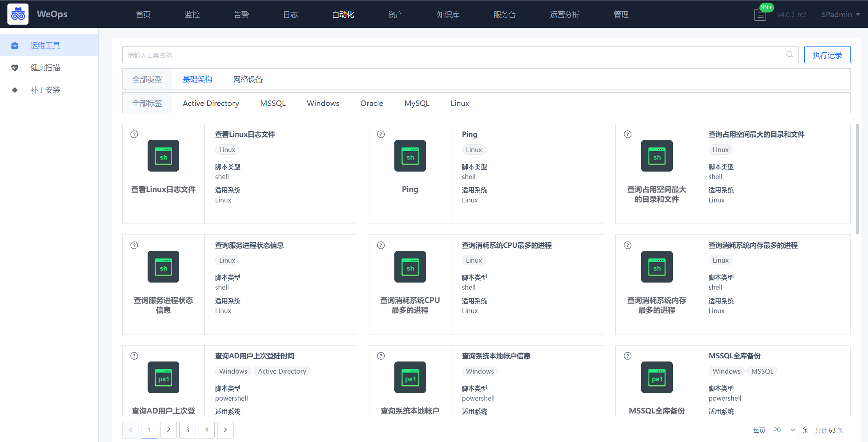
Task: Select the Windows filter tab
Action: (323, 103)
